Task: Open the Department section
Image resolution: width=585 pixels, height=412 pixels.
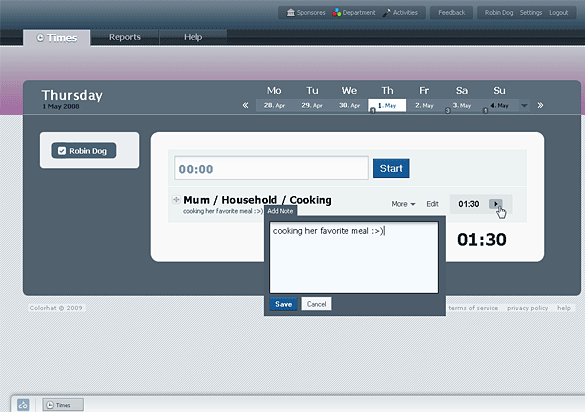Action: tap(354, 13)
